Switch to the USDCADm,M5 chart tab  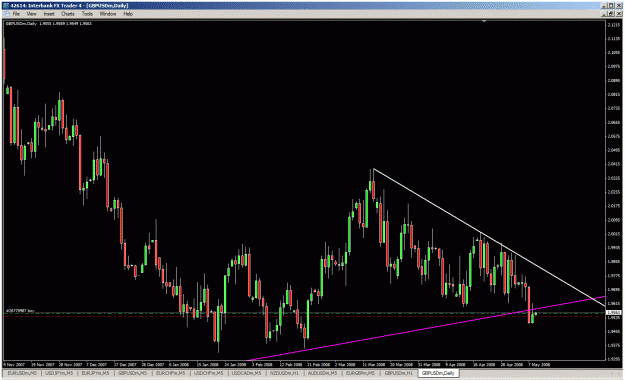tap(246, 373)
